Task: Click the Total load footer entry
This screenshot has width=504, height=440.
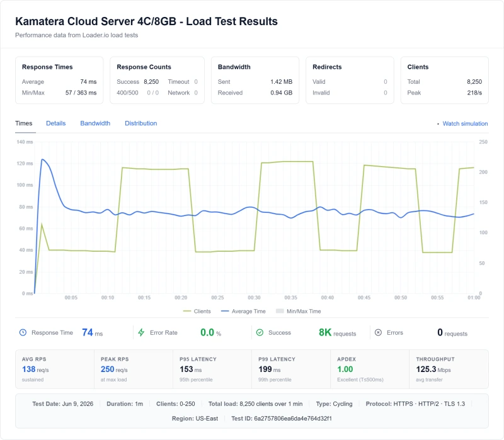Action: click(x=256, y=403)
